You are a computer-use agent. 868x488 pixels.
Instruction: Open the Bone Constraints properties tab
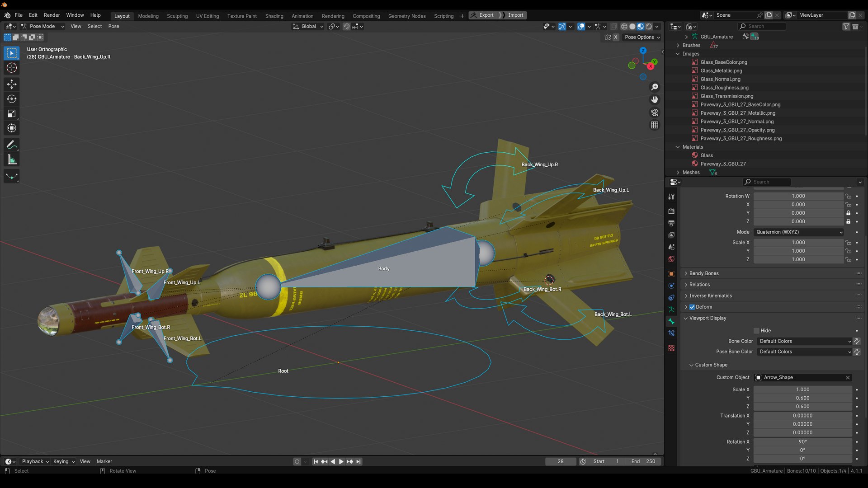click(671, 333)
